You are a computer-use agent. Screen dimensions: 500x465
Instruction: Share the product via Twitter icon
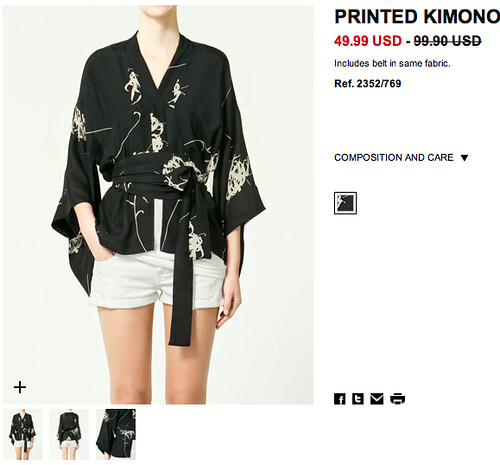click(358, 399)
